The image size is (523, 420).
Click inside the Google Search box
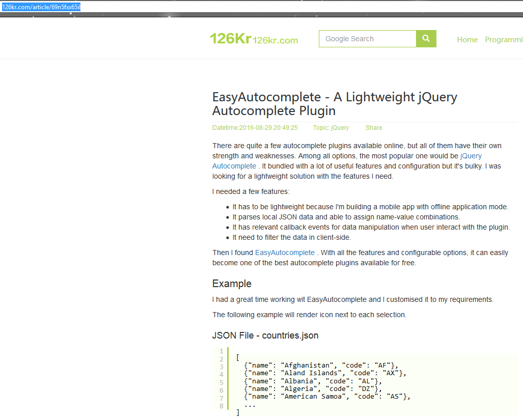367,38
